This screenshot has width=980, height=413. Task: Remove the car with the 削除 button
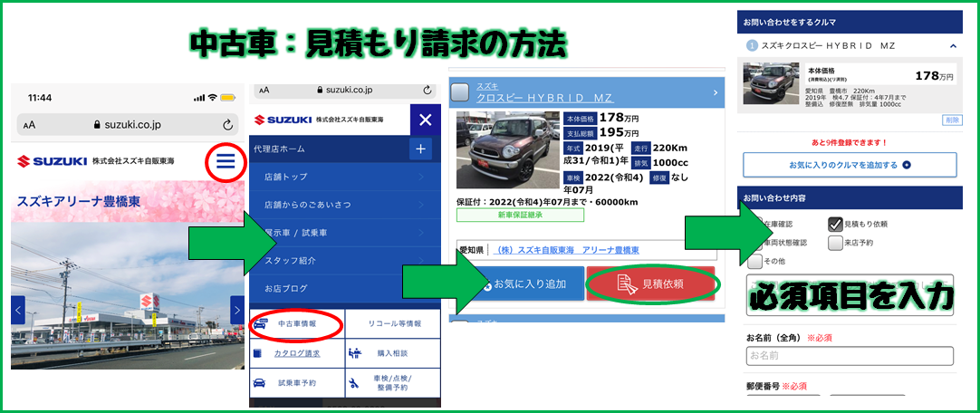point(952,120)
